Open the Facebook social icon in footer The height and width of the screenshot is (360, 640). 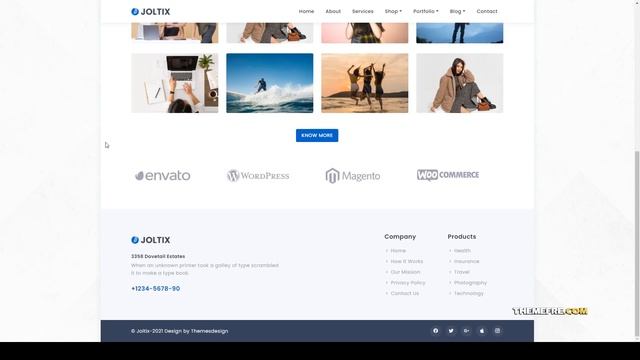[x=436, y=331]
